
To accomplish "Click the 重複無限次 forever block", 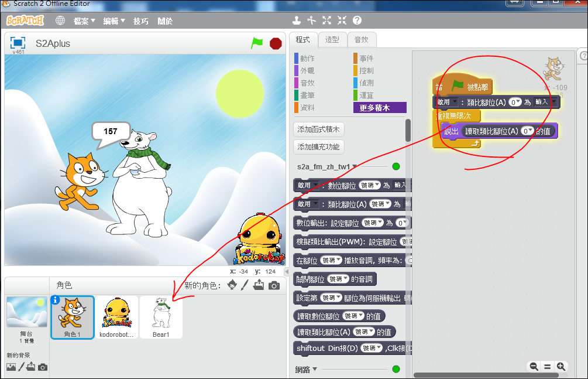I will pos(456,115).
